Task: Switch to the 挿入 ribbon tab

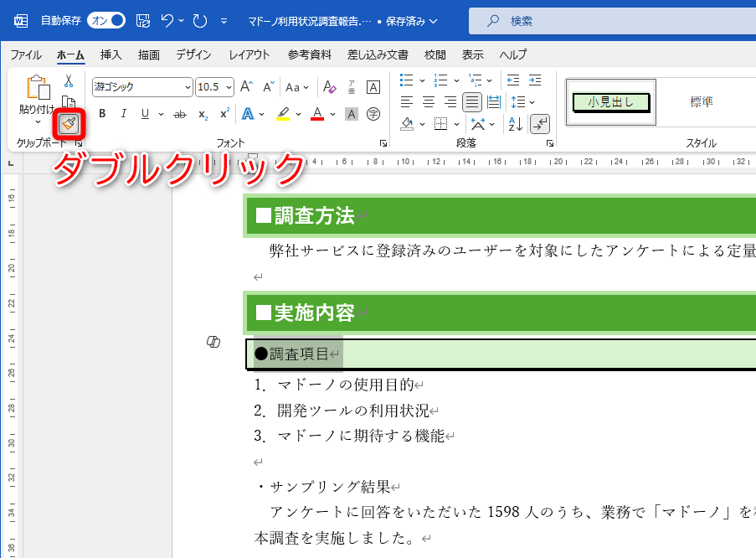Action: pyautogui.click(x=111, y=55)
